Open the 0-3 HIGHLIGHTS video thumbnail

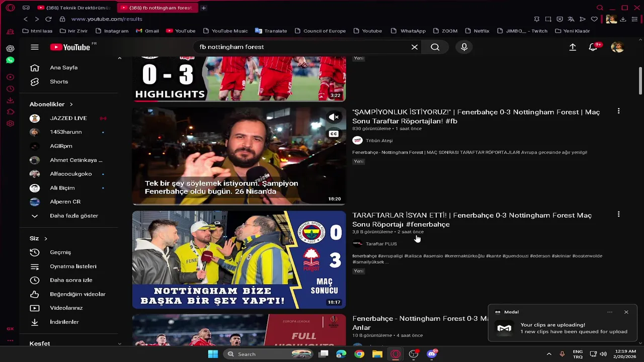tap(239, 78)
